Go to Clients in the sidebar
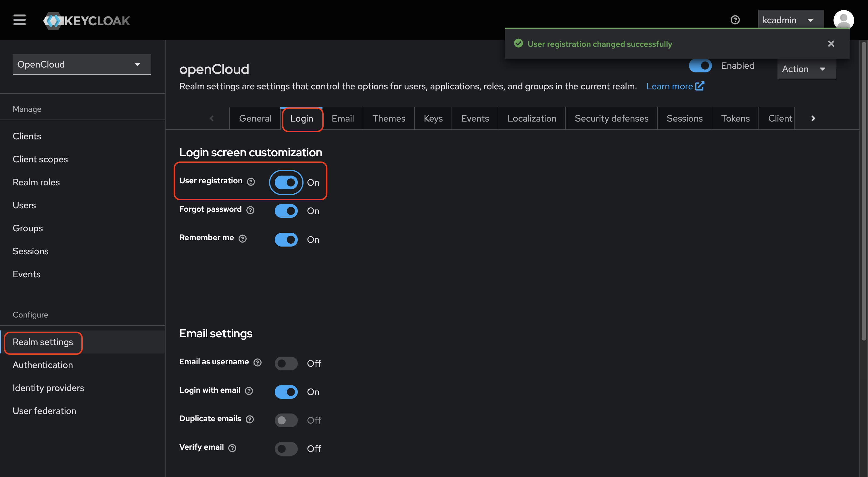Image resolution: width=868 pixels, height=477 pixels. (82, 136)
